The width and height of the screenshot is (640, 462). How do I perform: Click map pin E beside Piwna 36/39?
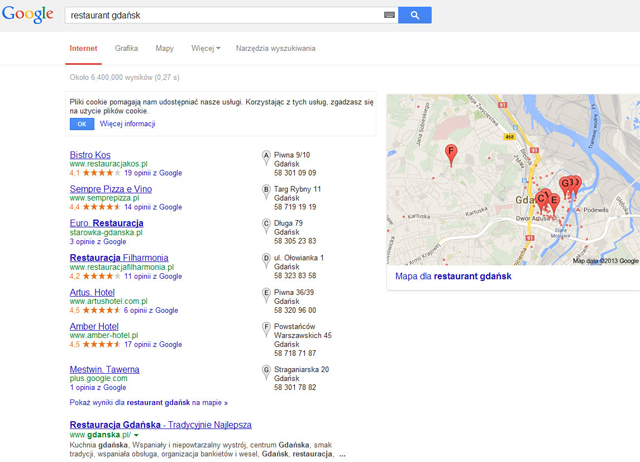tap(266, 296)
